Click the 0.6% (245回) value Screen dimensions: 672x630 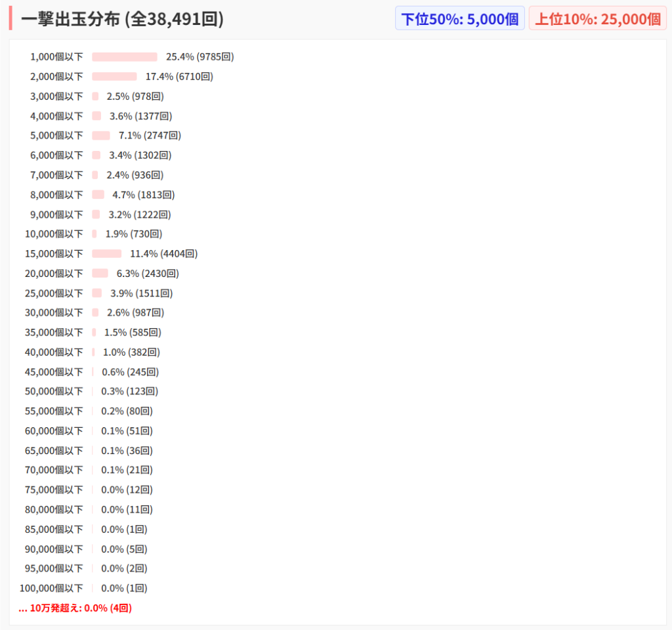pos(130,372)
